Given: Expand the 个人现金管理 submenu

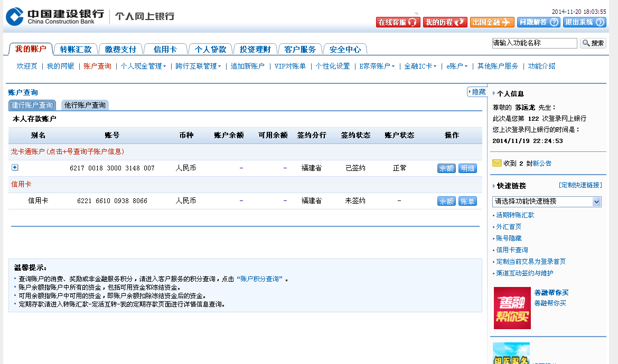Looking at the screenshot, I should 143,66.
